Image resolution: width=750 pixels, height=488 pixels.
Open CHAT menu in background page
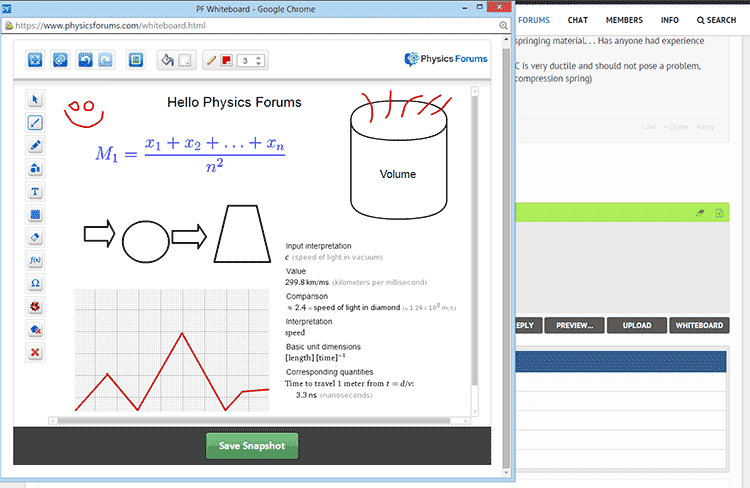[577, 20]
